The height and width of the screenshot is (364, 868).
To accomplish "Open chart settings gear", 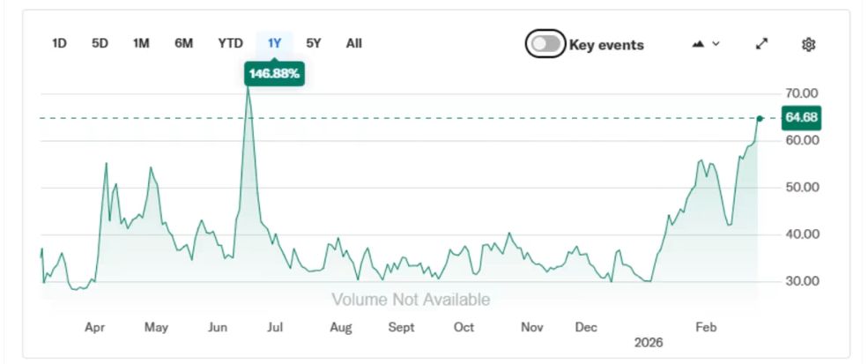I will 808,44.
